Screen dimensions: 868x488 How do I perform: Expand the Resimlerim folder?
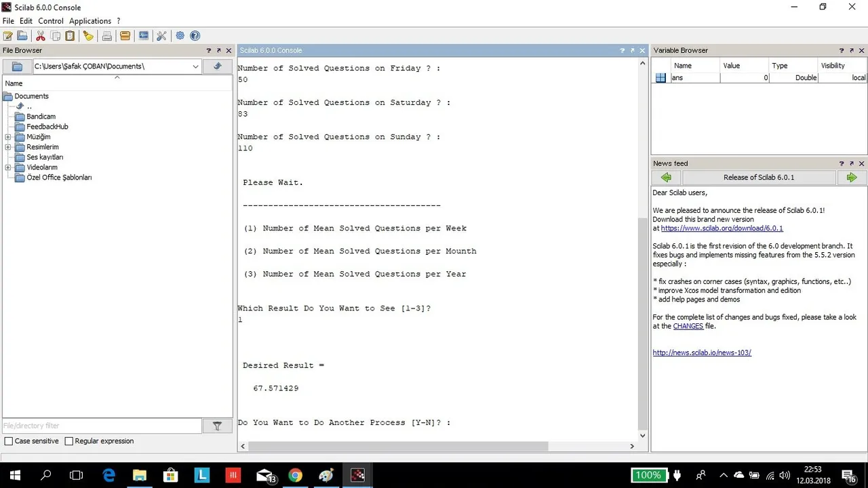[8, 147]
